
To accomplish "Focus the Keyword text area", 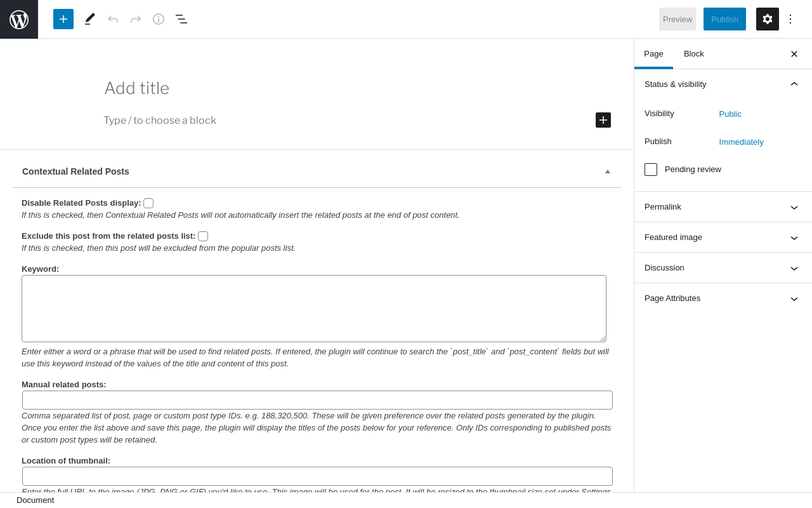I will click(x=314, y=309).
